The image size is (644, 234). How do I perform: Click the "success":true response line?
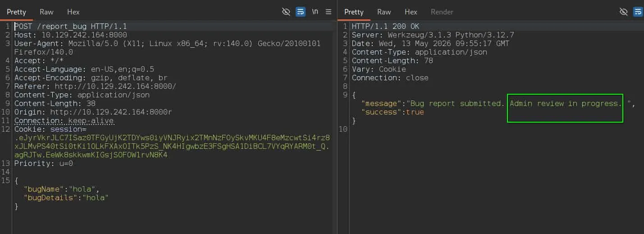point(393,112)
